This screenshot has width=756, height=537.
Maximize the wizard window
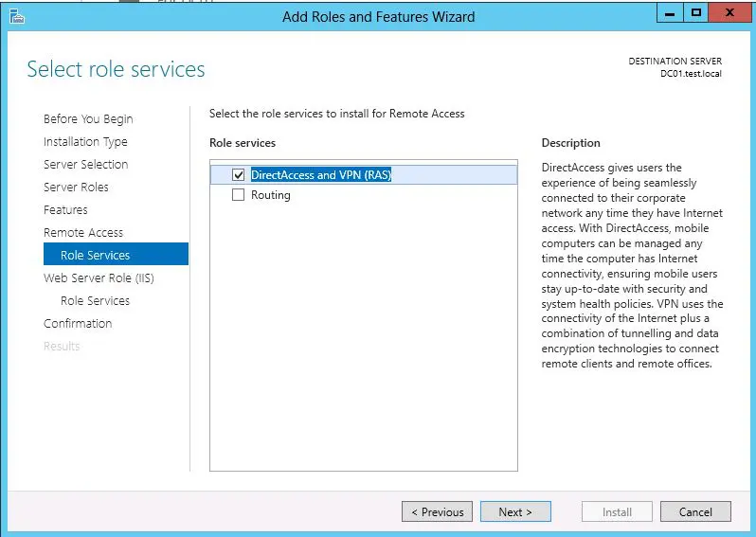696,13
